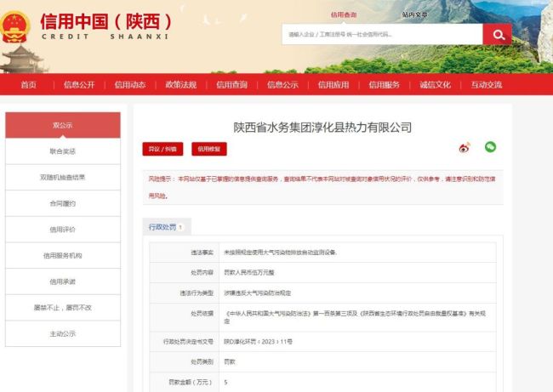This screenshot has width=553, height=392.
Task: Open 诚信文化 in the navigation bar
Action: point(435,84)
